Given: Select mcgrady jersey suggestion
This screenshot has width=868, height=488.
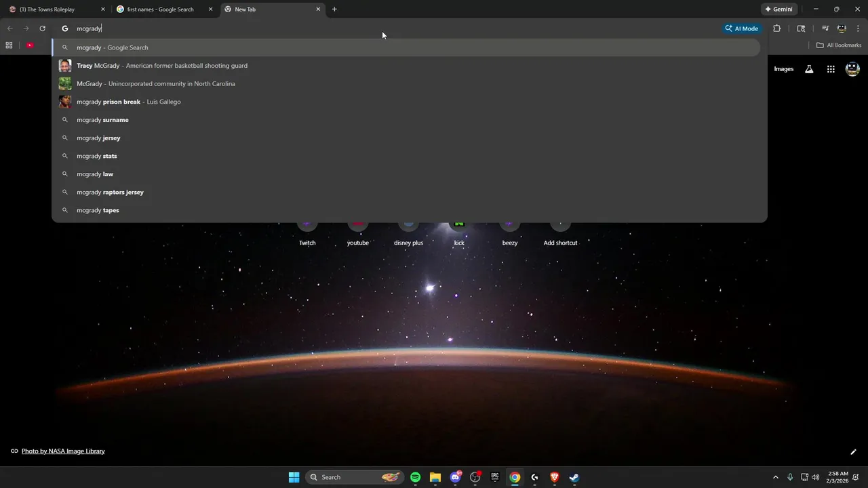Looking at the screenshot, I should [406, 138].
